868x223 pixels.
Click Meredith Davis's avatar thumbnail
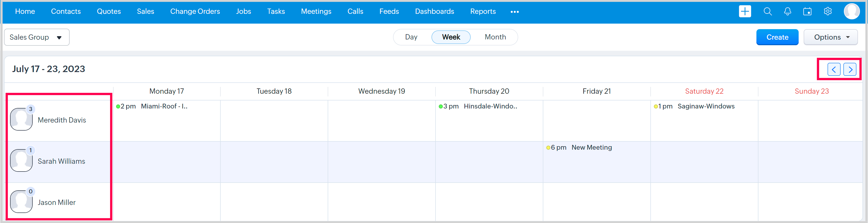tap(21, 119)
